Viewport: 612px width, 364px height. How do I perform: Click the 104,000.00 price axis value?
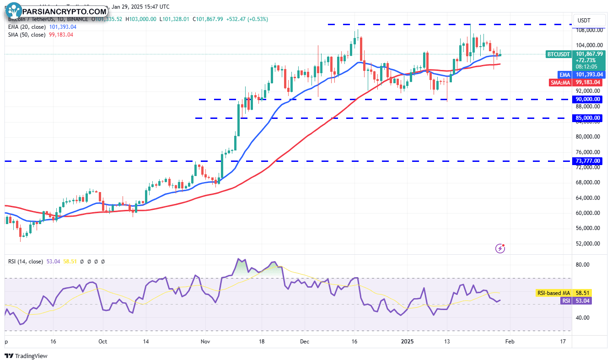[588, 45]
